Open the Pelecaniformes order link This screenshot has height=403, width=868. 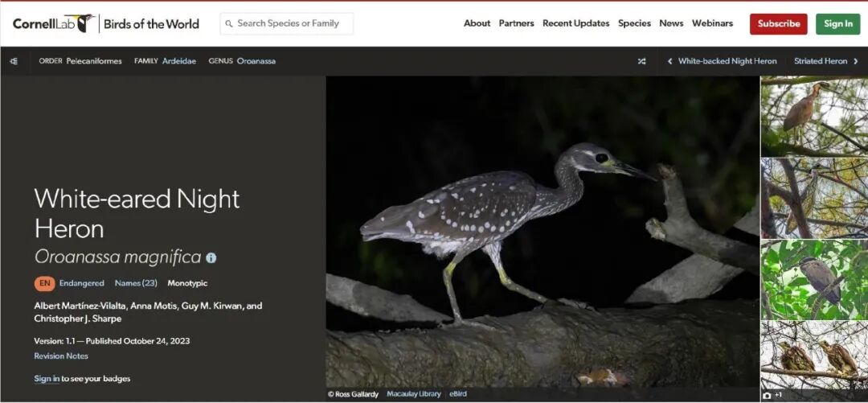click(x=93, y=61)
